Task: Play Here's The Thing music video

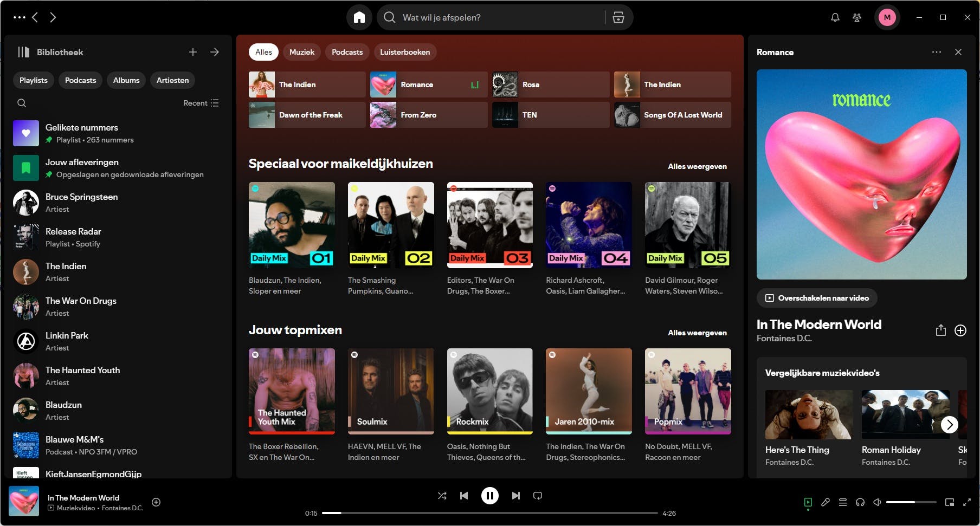Action: tap(809, 414)
